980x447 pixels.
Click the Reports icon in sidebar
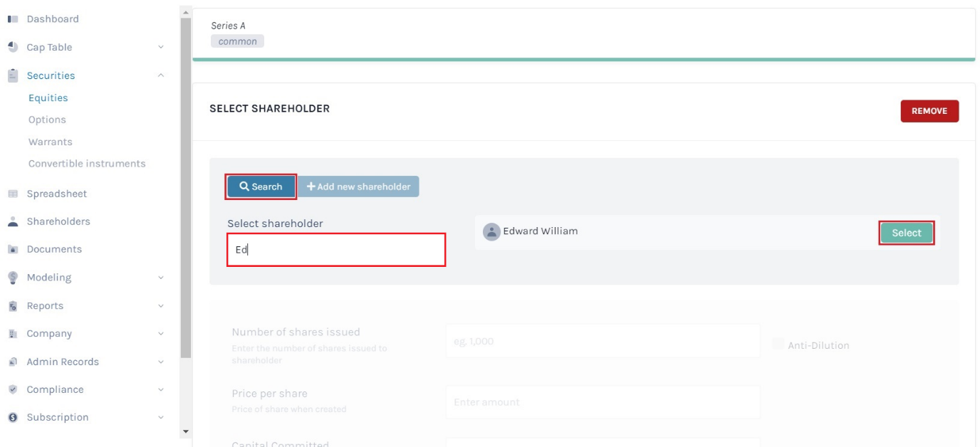(12, 306)
